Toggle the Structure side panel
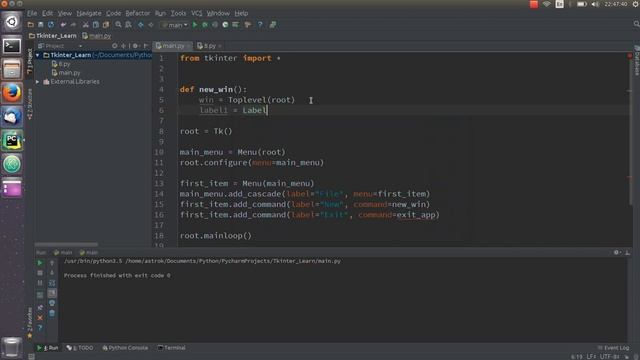640x360 pixels. click(30, 104)
